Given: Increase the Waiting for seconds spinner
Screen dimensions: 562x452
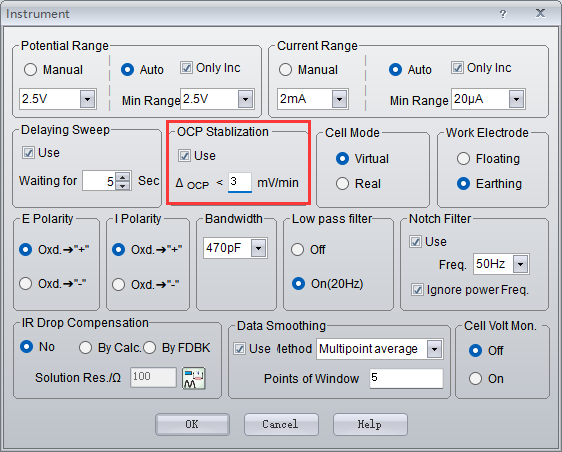Looking at the screenshot, I should point(123,177).
